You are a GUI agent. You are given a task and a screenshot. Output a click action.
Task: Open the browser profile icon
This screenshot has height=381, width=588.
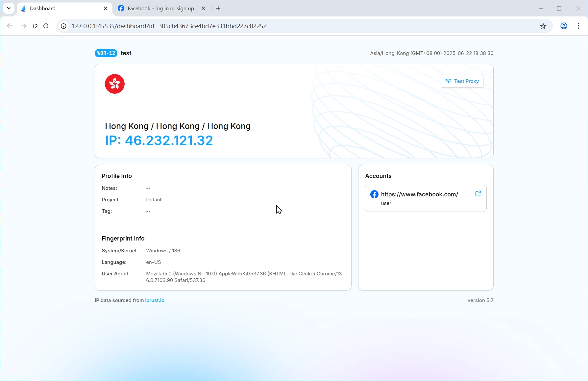[x=564, y=26]
